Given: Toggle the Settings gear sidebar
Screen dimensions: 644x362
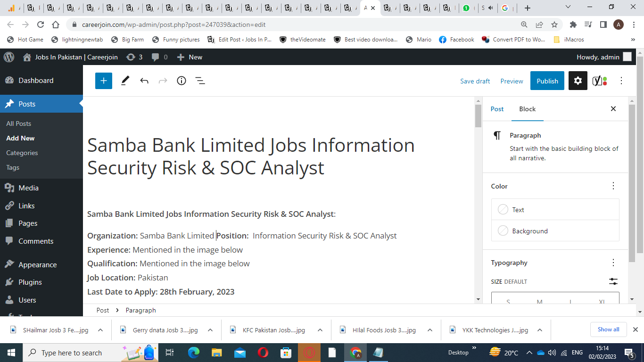Looking at the screenshot, I should pyautogui.click(x=578, y=81).
